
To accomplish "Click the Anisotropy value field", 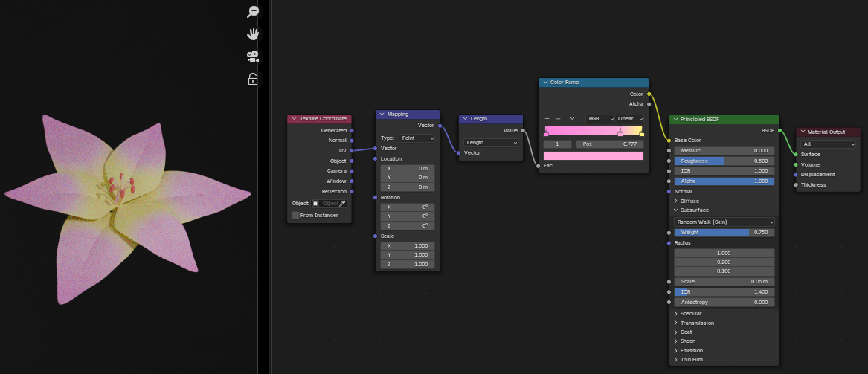I will point(724,302).
